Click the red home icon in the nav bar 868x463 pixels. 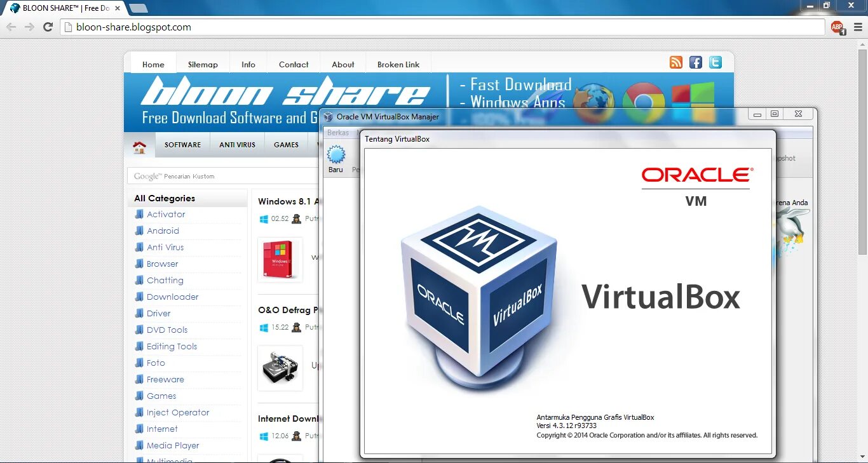pos(139,147)
